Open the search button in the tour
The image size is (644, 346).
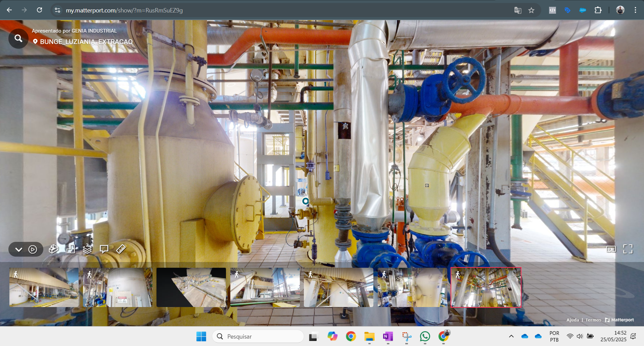coord(18,39)
